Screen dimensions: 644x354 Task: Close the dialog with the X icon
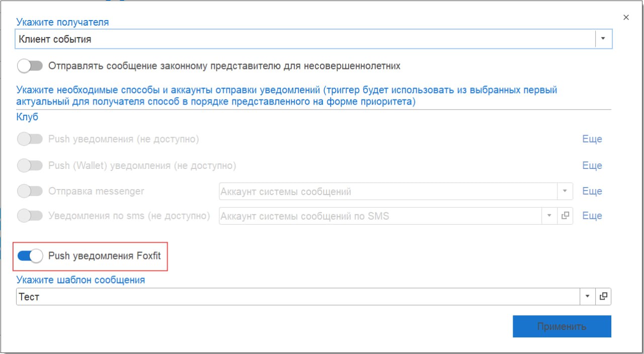[x=626, y=18]
